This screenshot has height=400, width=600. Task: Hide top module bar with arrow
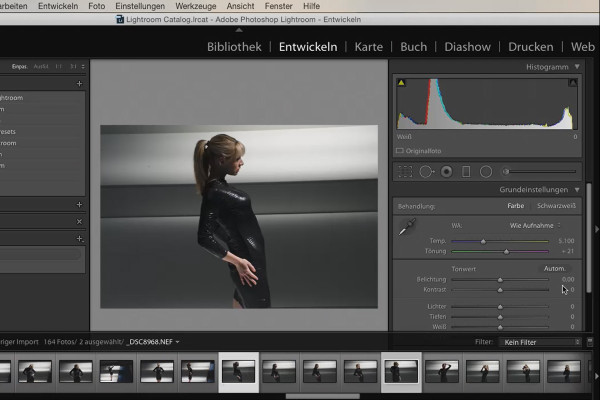pos(239,30)
